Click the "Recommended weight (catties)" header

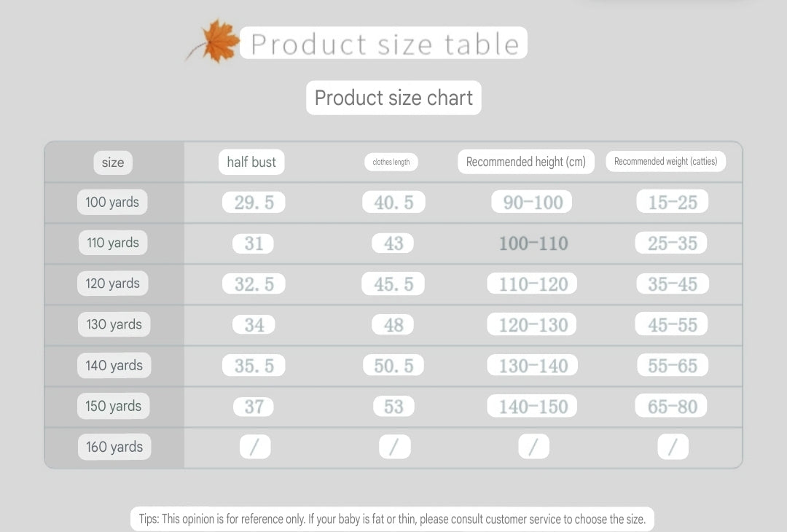(665, 162)
